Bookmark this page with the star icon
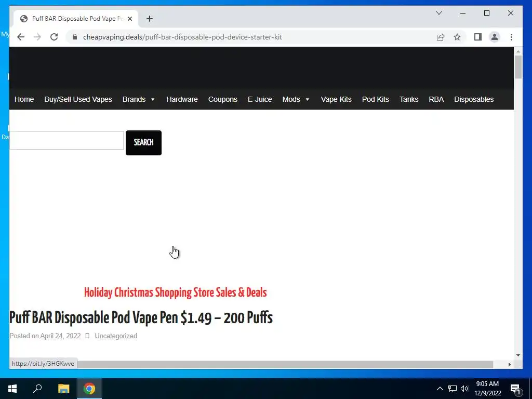The height and width of the screenshot is (399, 532). [x=457, y=37]
